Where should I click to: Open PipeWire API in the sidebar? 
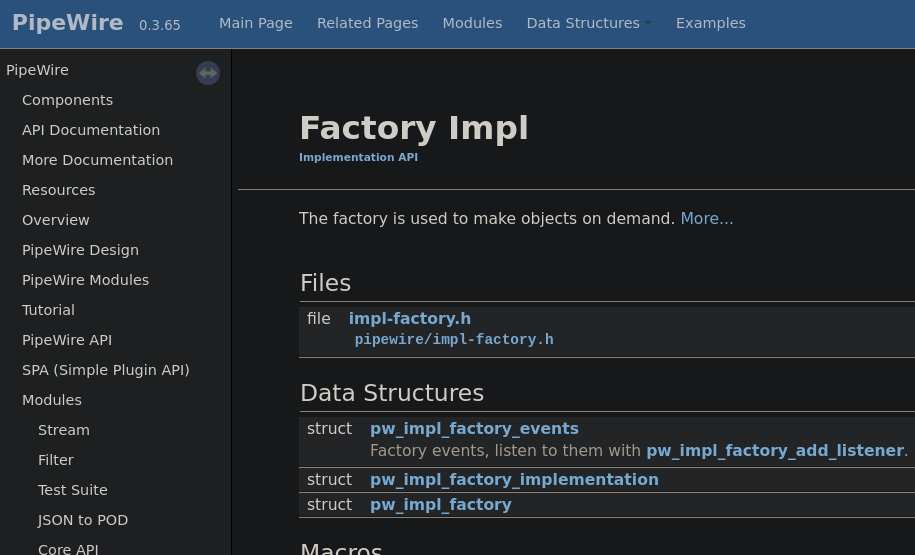pyautogui.click(x=67, y=340)
